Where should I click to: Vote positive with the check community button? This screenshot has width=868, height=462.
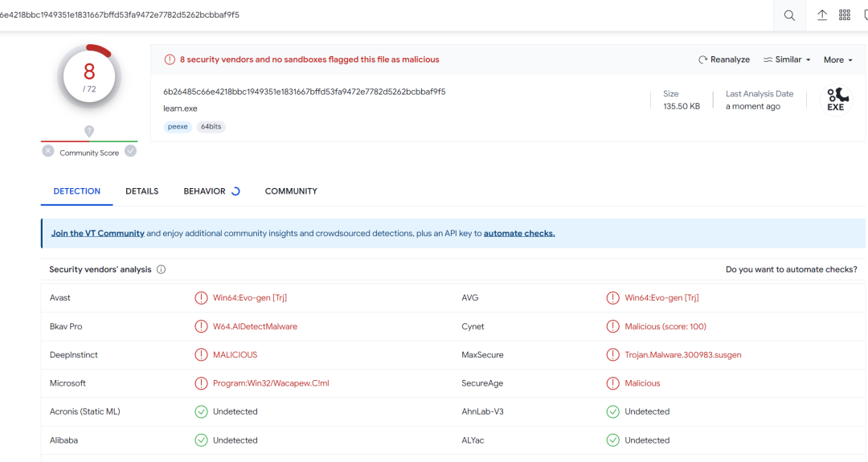[130, 151]
